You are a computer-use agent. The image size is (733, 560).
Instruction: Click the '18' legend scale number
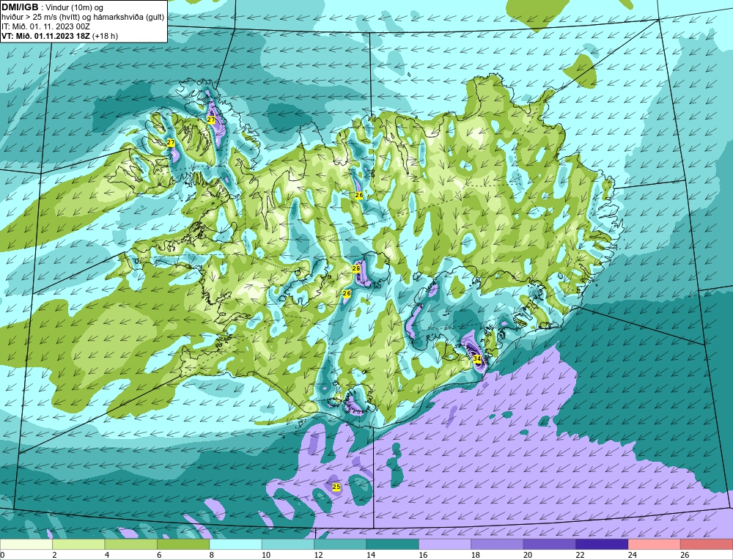pos(476,555)
